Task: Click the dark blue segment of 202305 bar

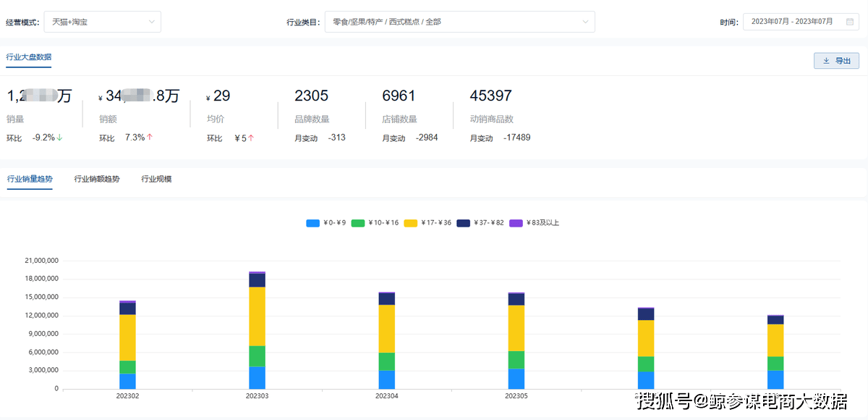Action: 516,299
